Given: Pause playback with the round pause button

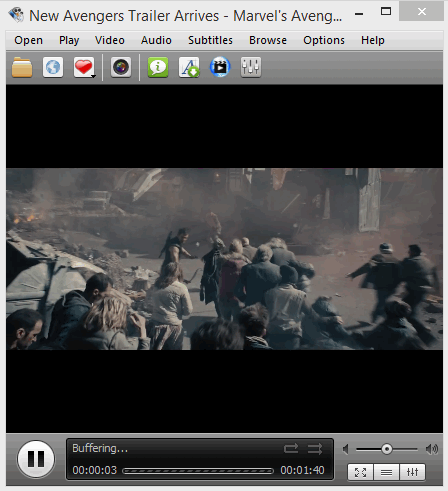Looking at the screenshot, I should [36, 459].
